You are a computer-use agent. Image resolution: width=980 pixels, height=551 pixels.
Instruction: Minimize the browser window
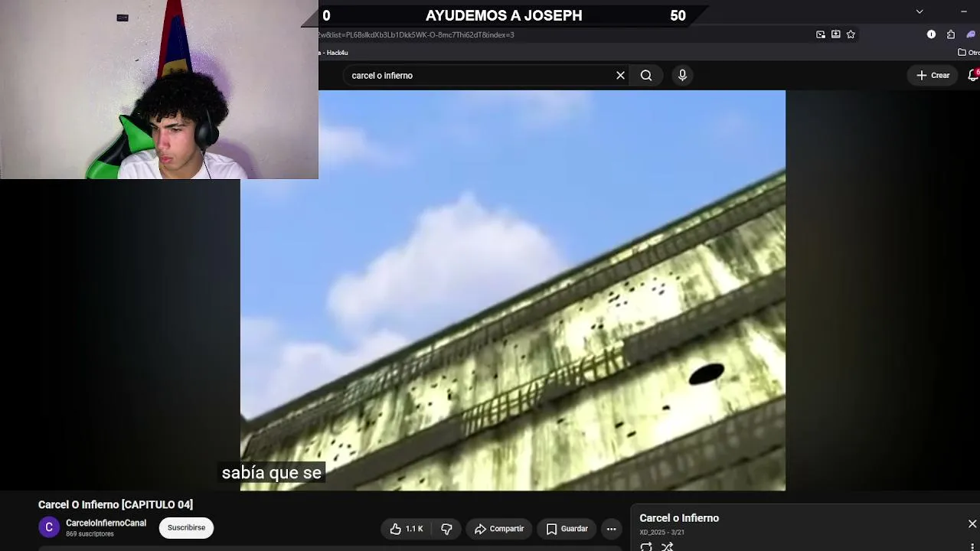tap(963, 11)
